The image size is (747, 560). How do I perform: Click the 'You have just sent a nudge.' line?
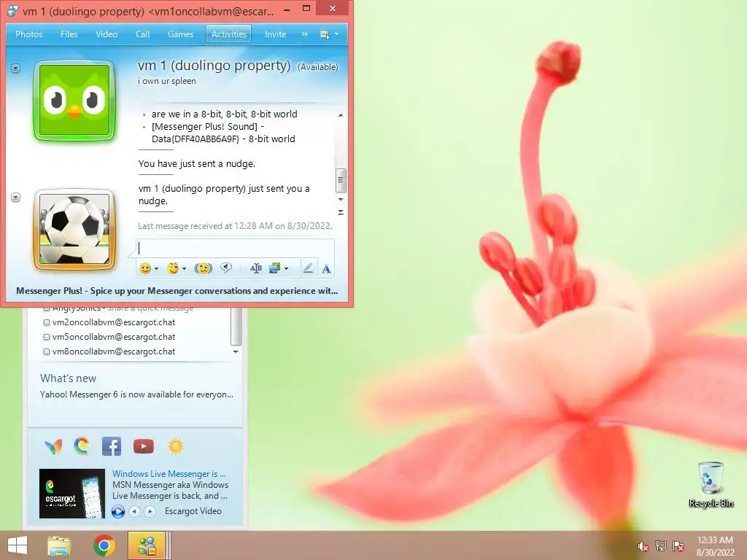(197, 164)
